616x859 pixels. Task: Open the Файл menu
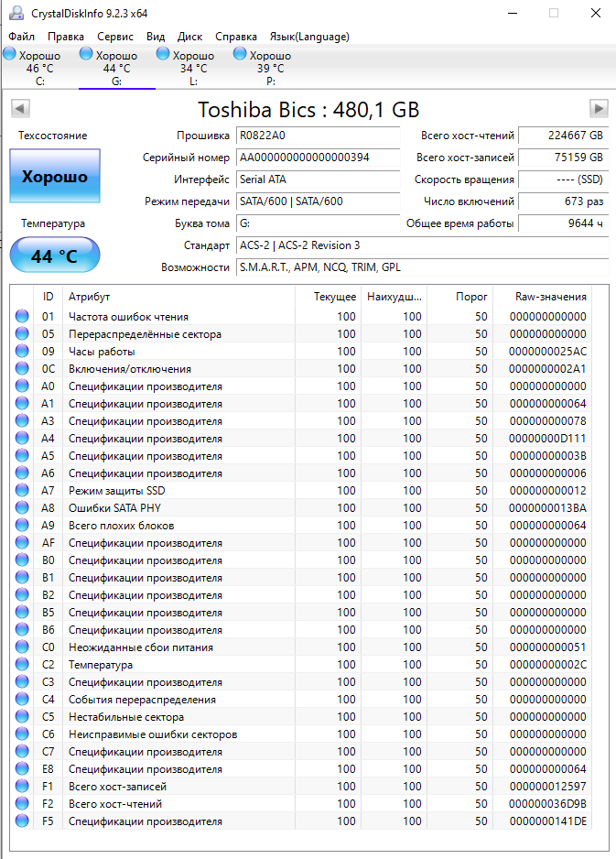[21, 37]
